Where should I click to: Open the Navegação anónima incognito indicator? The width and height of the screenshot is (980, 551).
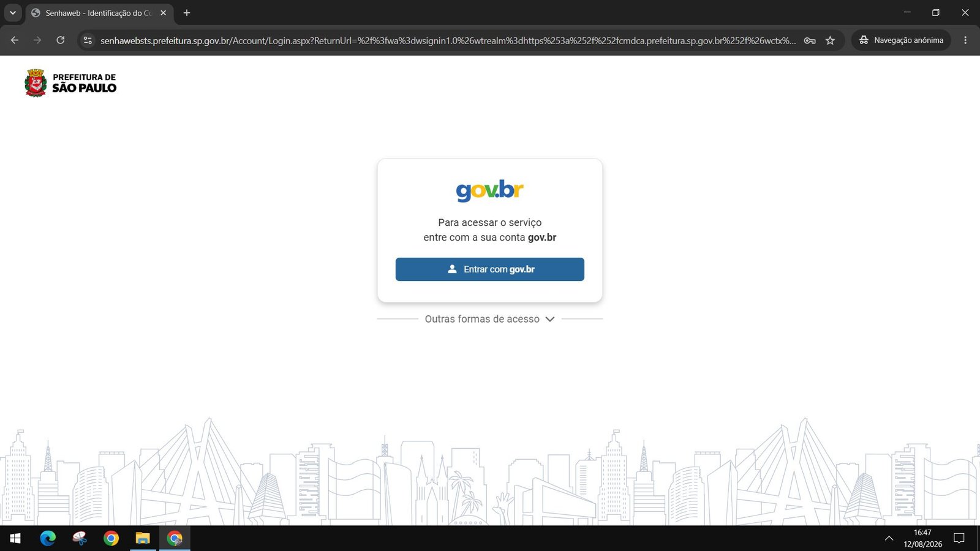click(901, 40)
